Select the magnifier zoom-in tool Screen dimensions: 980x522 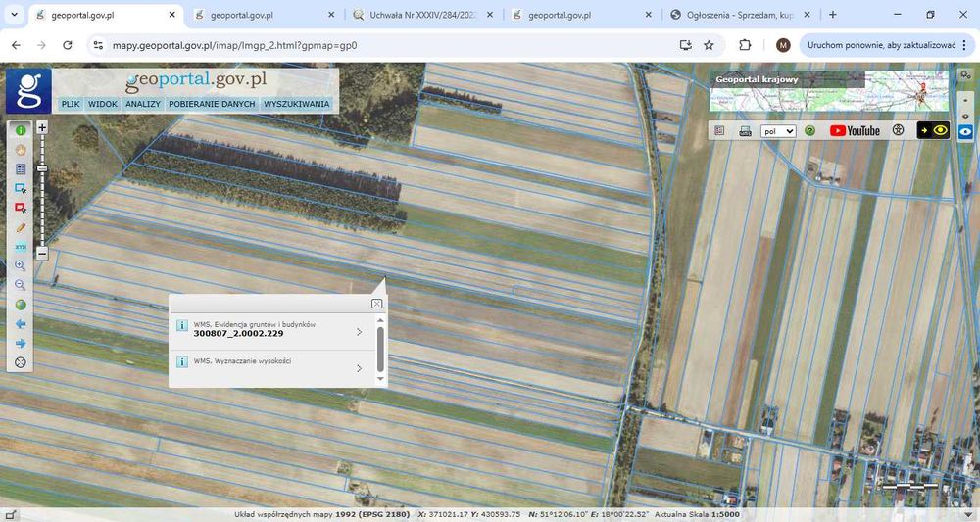point(20,265)
